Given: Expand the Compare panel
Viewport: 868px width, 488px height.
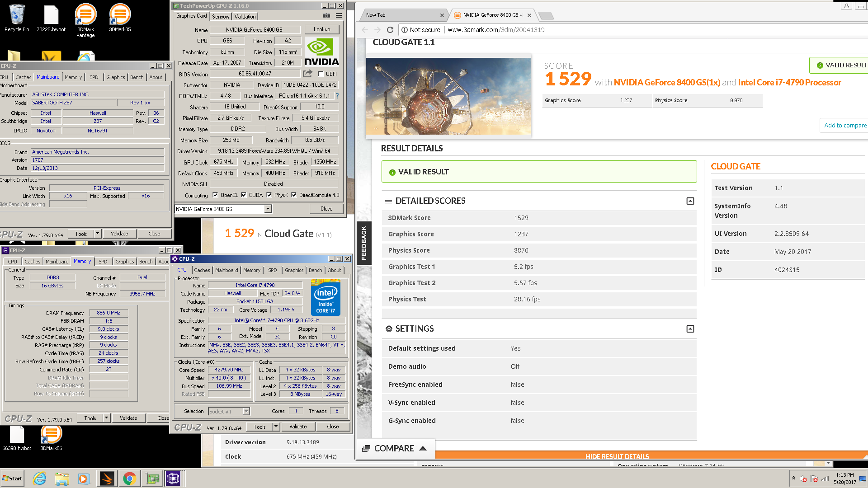Looking at the screenshot, I should [x=395, y=448].
